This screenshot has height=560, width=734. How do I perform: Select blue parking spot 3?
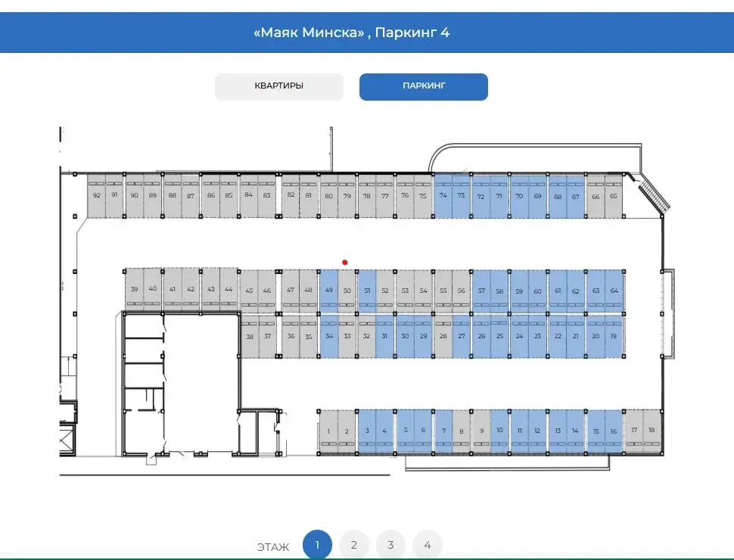(367, 431)
